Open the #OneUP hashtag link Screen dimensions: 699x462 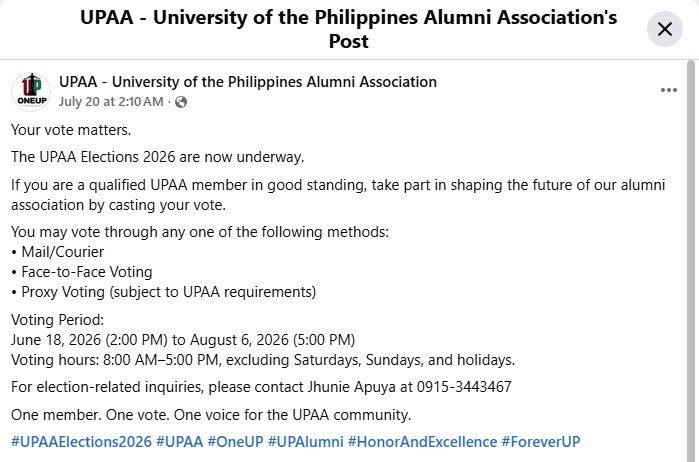coord(235,442)
